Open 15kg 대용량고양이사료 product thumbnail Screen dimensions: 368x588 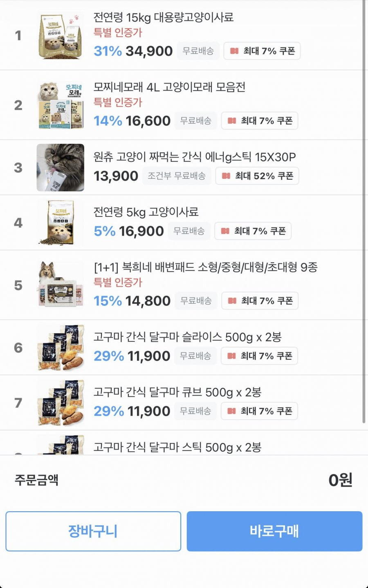pos(61,36)
